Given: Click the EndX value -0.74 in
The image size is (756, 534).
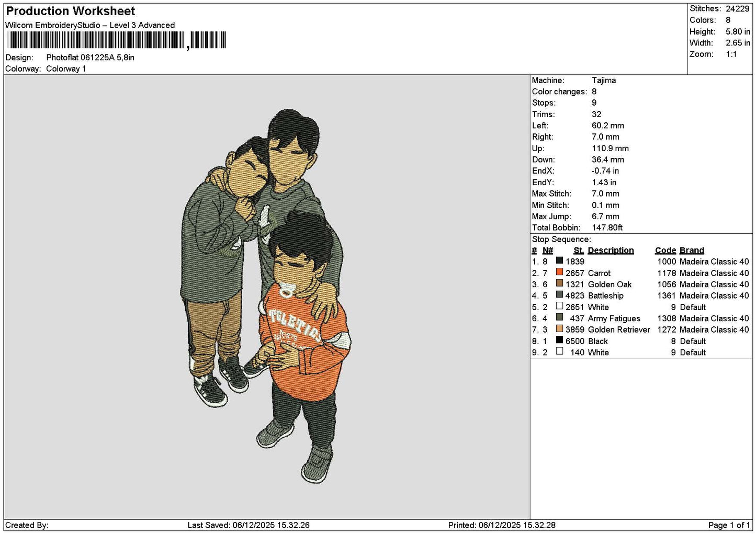Looking at the screenshot, I should click(605, 171).
